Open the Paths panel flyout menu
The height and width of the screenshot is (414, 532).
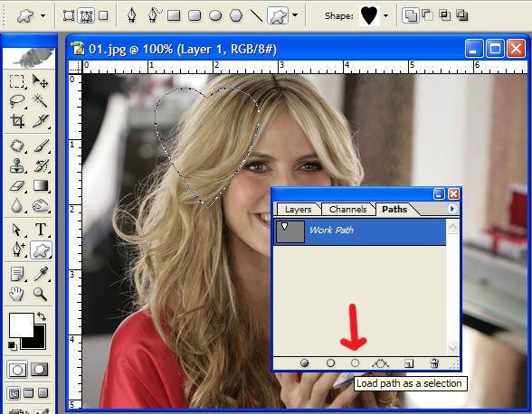pyautogui.click(x=451, y=209)
